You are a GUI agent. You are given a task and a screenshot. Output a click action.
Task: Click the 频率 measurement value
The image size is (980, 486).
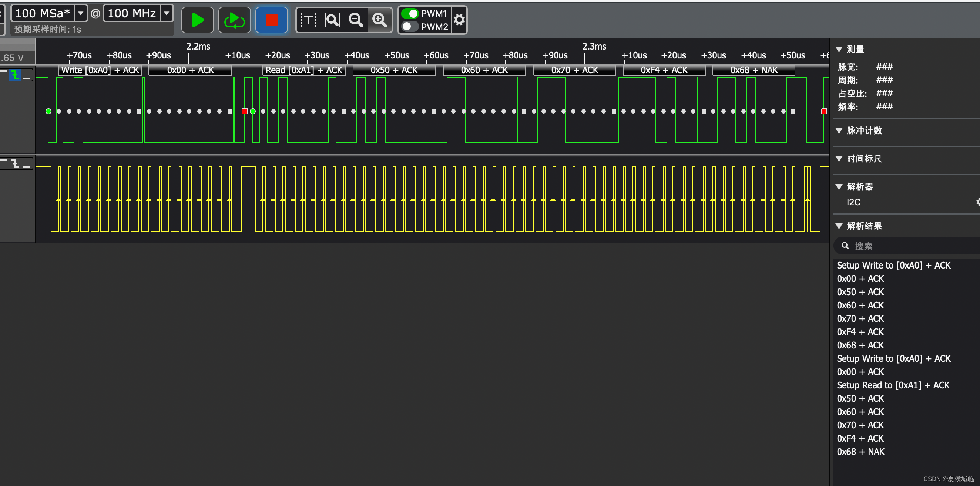(x=885, y=107)
